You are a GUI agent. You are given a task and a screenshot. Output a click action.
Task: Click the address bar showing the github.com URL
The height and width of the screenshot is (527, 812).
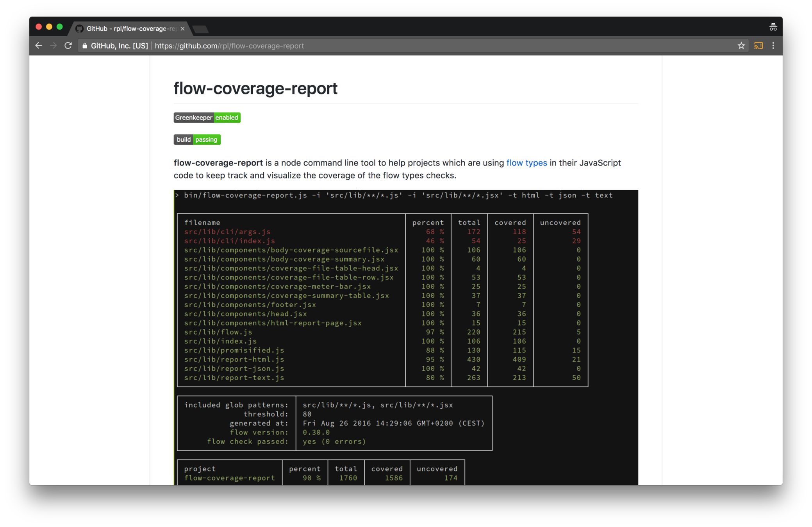[x=391, y=46]
